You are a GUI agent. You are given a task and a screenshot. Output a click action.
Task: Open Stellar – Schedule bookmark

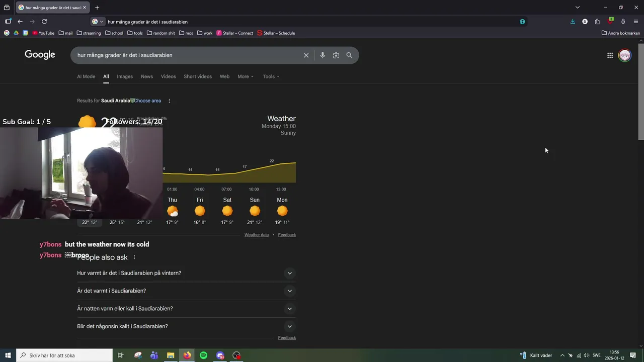point(276,33)
